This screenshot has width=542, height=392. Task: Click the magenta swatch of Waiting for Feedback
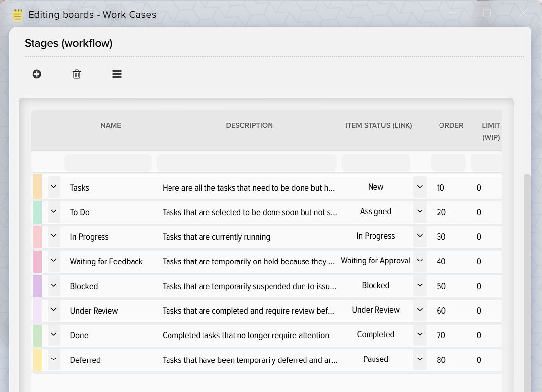click(x=37, y=261)
